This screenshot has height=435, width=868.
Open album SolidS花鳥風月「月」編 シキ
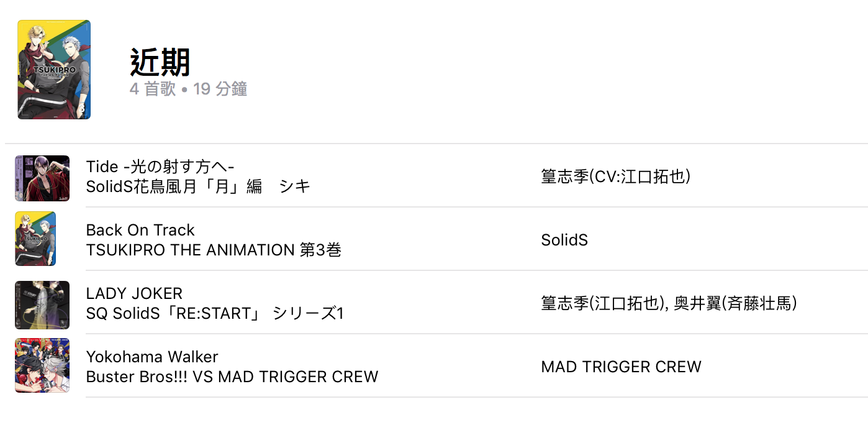[198, 186]
